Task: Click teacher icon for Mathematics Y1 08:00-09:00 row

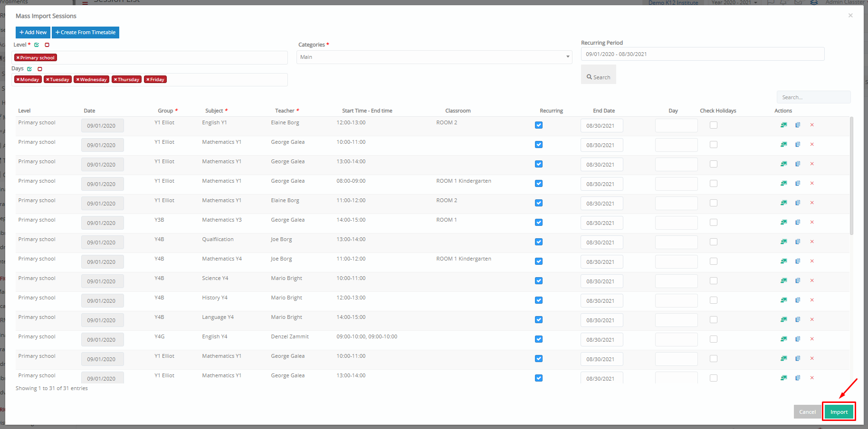Action: tap(783, 183)
